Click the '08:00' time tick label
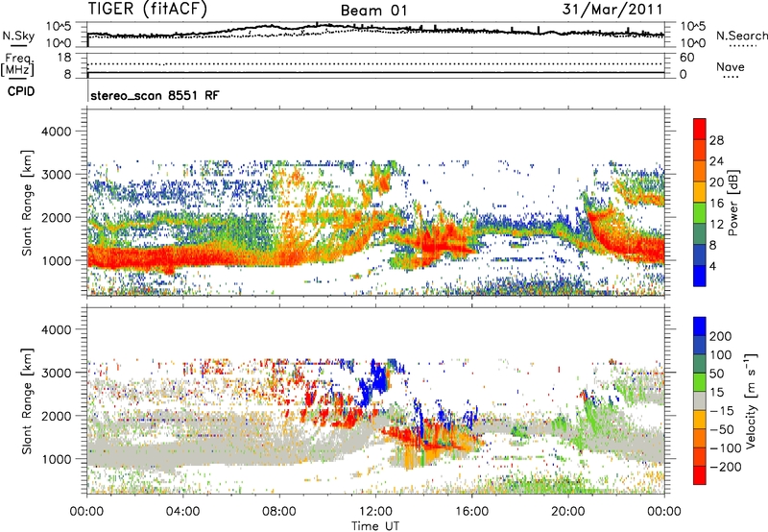The height and width of the screenshot is (532, 768). [x=279, y=512]
